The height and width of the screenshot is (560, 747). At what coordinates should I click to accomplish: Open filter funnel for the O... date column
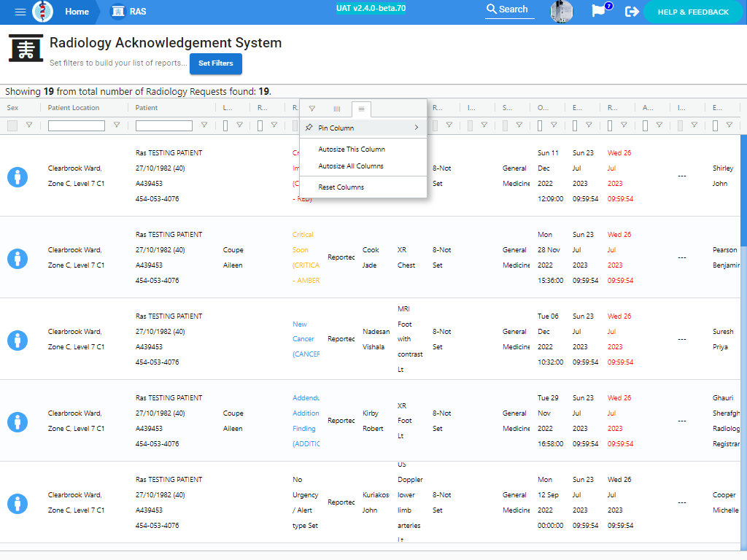click(554, 125)
